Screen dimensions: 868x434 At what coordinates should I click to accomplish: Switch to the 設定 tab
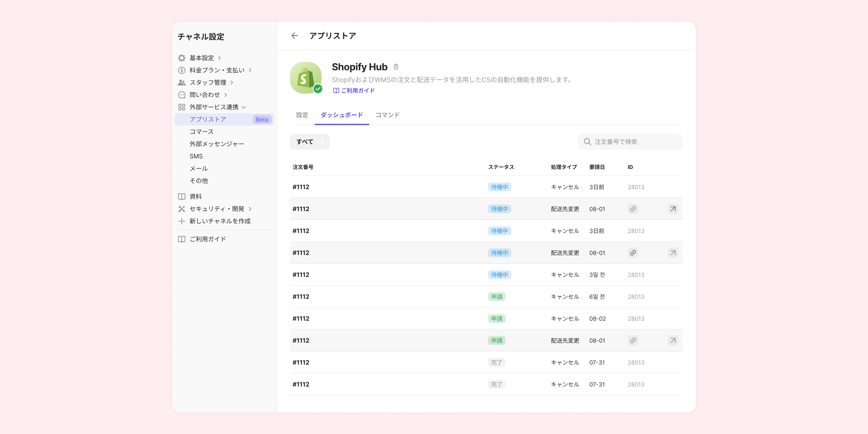pos(302,115)
